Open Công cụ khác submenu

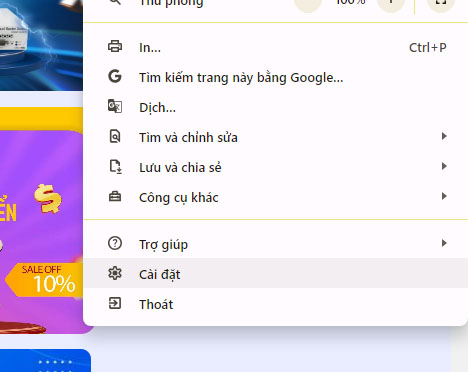point(275,197)
